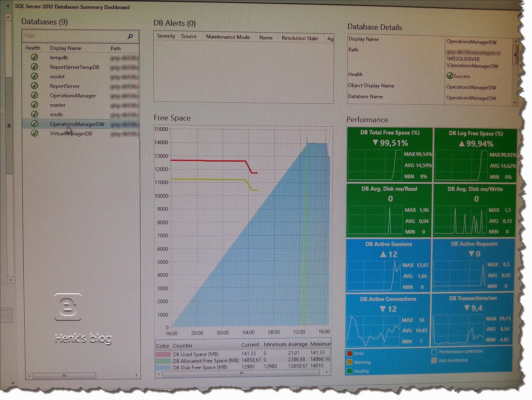
Task: Click the Performance collection legend box
Action: pyautogui.click(x=434, y=352)
